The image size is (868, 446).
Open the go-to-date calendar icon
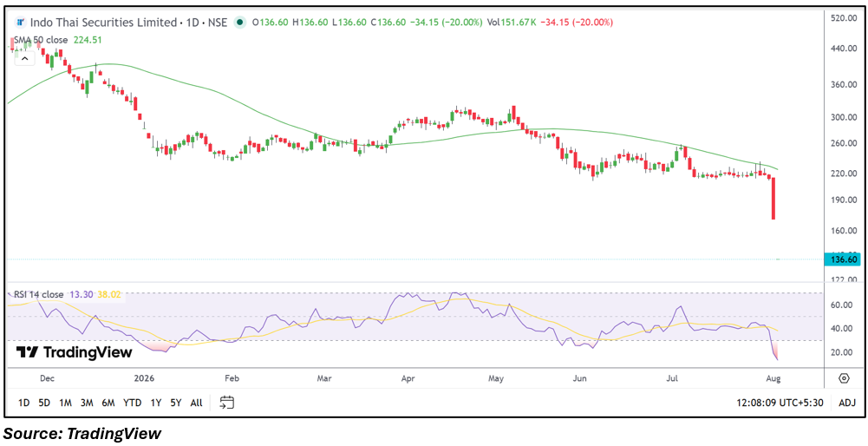point(227,403)
